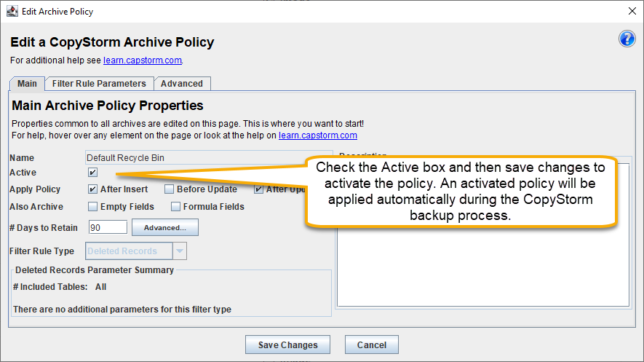Click the Main Archive Policy Properties heading
Viewport: 644px width, 362px height.
[x=108, y=106]
